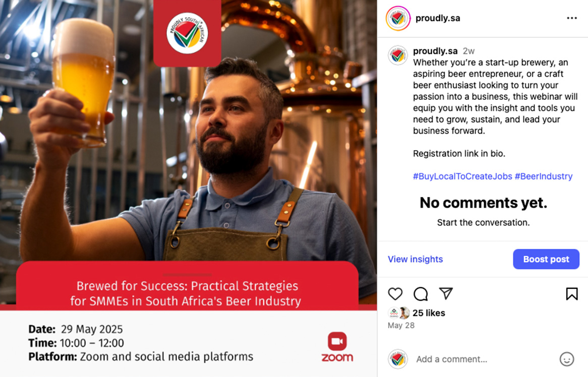Open the #BuyLocalToCreateJobs hashtag
The image size is (588, 377).
(462, 176)
